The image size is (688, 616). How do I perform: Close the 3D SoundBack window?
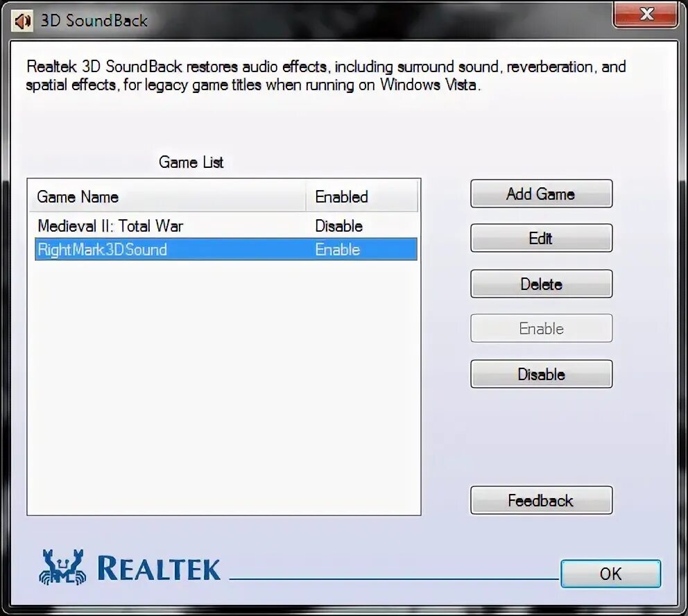(645, 14)
